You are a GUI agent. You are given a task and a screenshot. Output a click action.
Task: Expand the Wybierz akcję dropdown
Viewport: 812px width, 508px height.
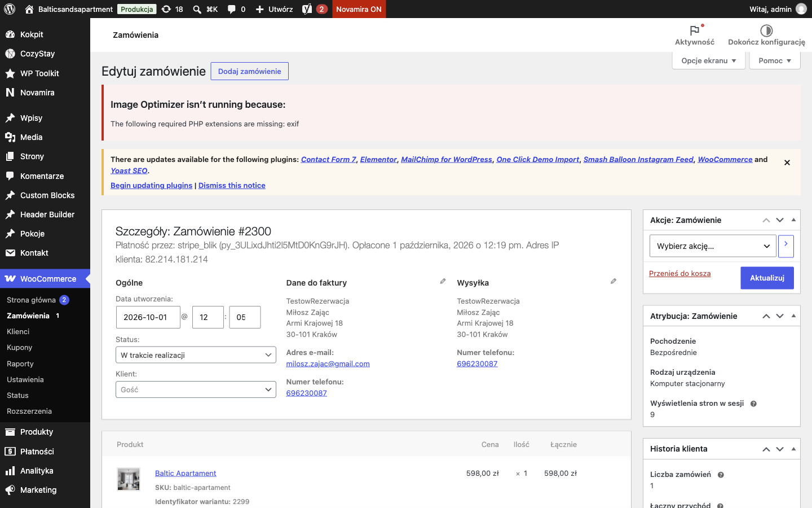713,246
